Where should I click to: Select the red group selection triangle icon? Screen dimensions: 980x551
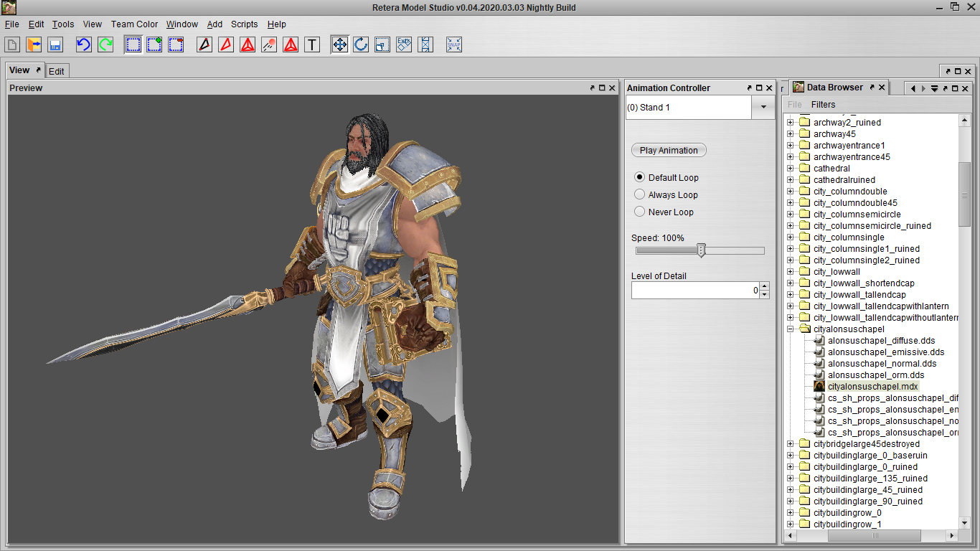tap(248, 44)
